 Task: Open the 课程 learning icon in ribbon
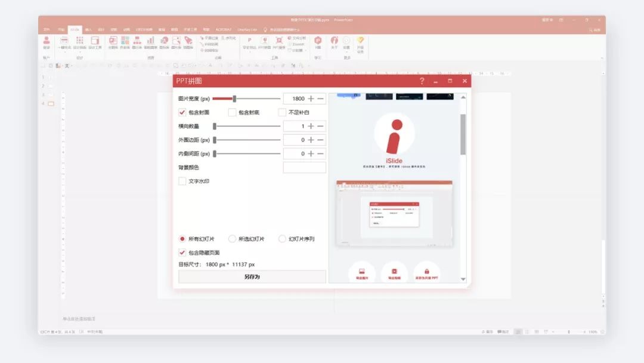318,42
